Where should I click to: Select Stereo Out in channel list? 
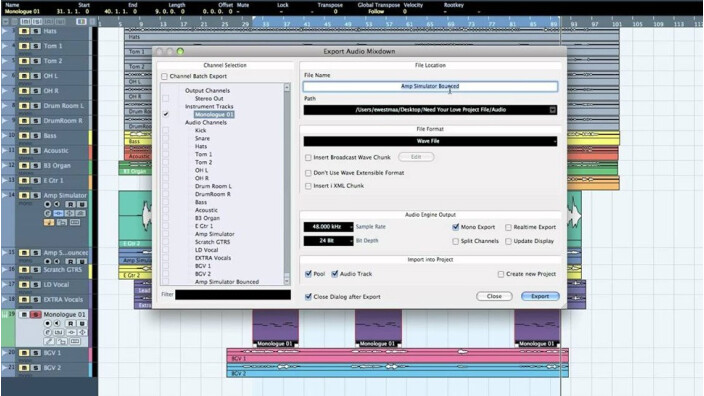point(209,98)
